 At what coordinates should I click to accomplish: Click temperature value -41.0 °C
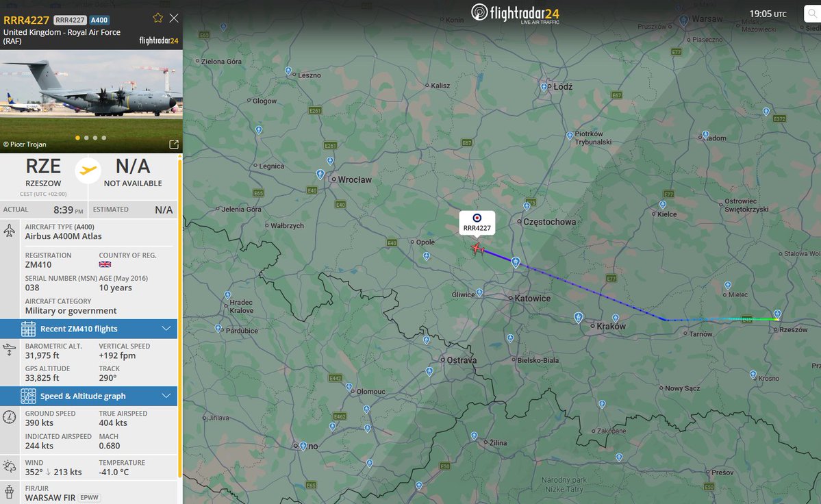[114, 472]
